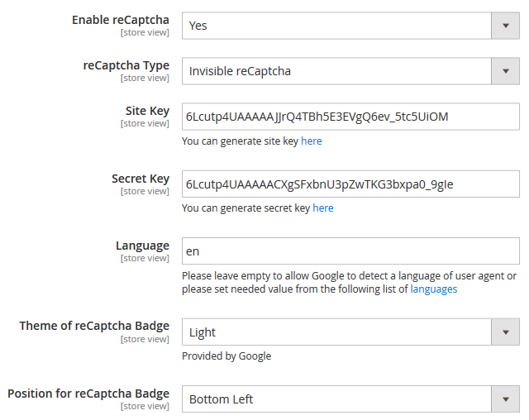Click the arrow of Enable reCaptcha select

(x=505, y=26)
